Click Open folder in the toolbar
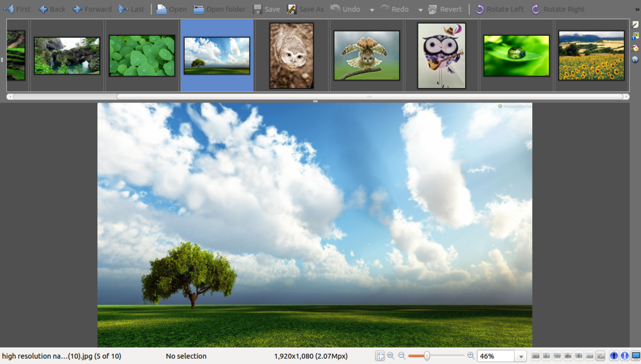This screenshot has width=641, height=364. tap(219, 9)
